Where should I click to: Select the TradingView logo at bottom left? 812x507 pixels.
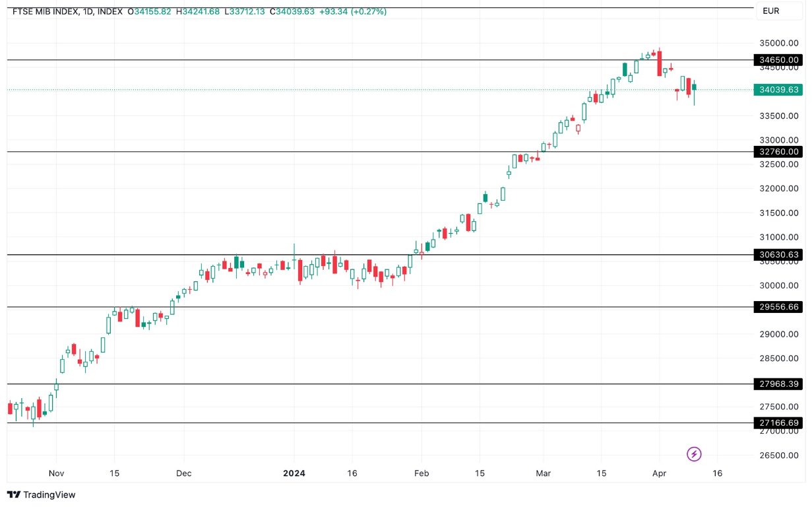point(40,494)
